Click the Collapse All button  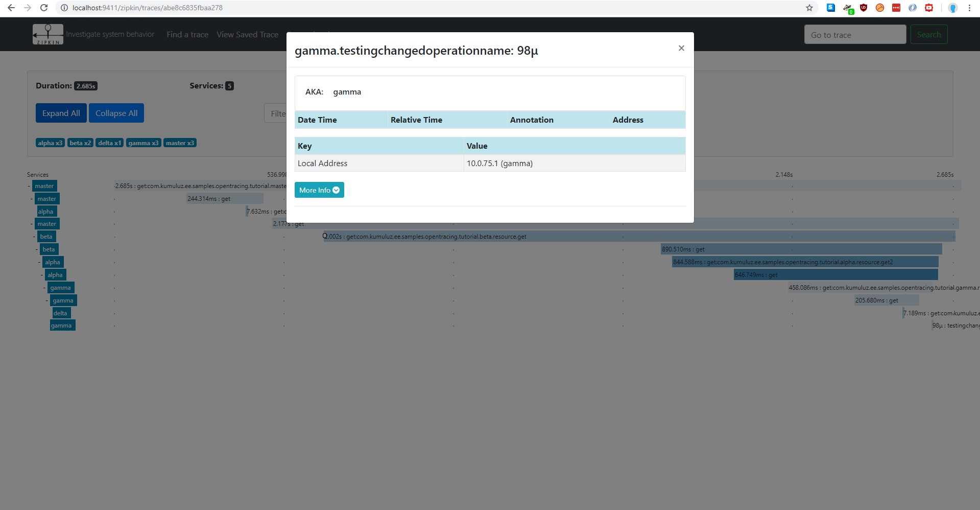tap(116, 113)
